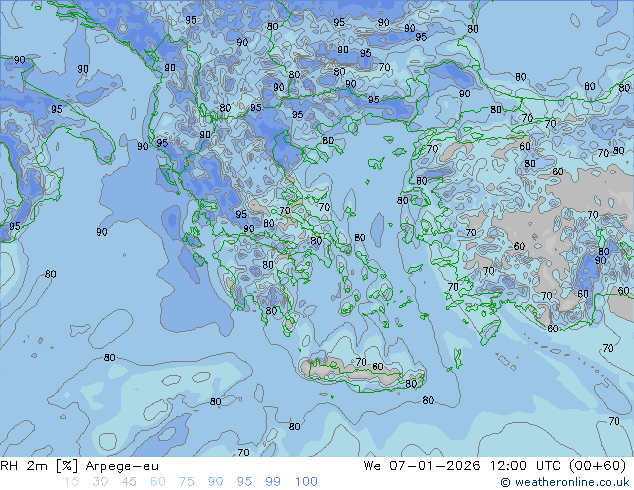Click legend value 30

click(x=100, y=482)
